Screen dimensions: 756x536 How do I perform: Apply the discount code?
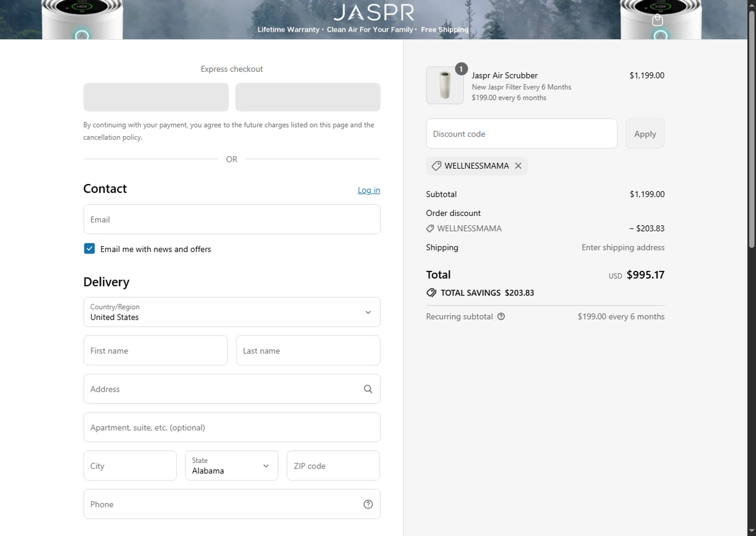point(645,134)
